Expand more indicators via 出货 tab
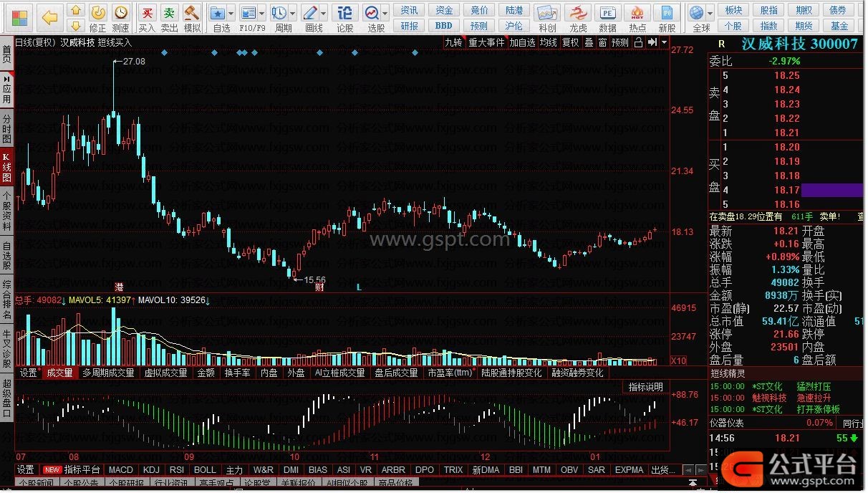The image size is (868, 493). click(x=663, y=470)
